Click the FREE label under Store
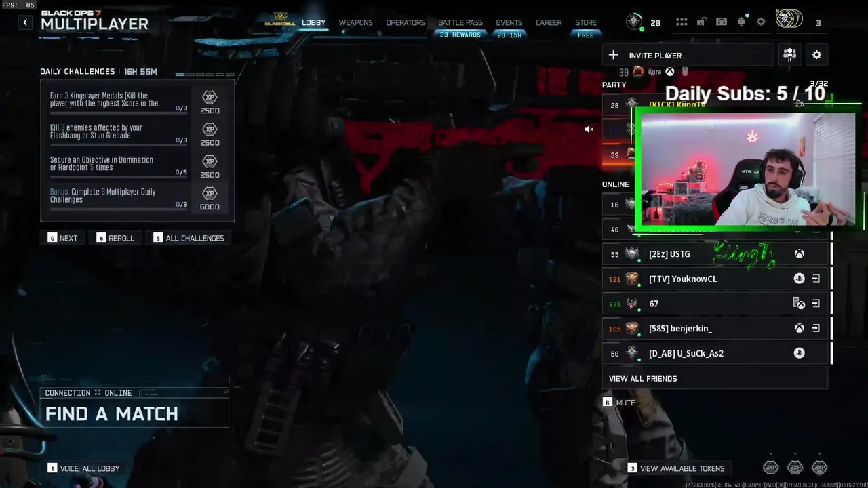The height and width of the screenshot is (488, 868). coord(586,35)
